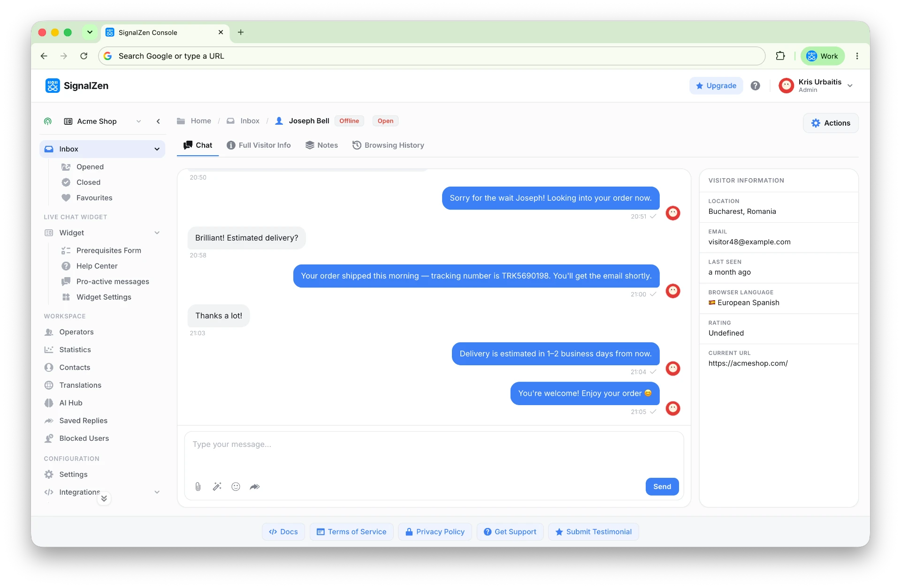Open Prerequisites Form

(109, 250)
